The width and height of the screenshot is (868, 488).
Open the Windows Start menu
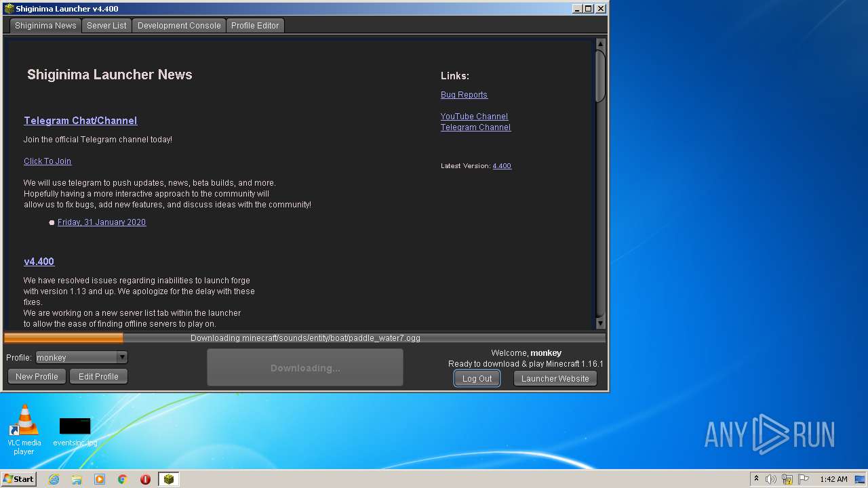click(x=18, y=479)
